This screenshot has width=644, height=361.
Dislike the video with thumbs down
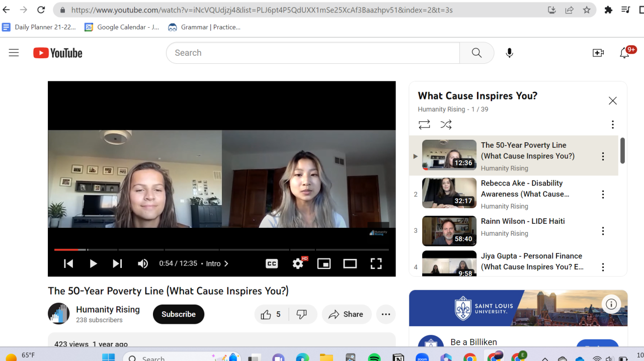(302, 314)
